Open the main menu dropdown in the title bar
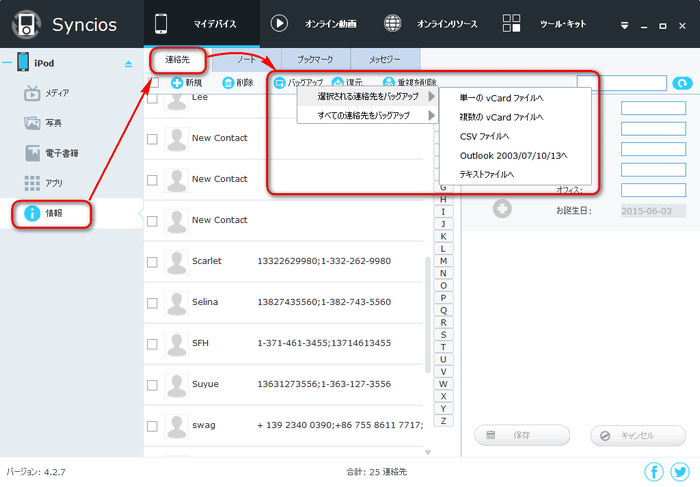 [624, 23]
